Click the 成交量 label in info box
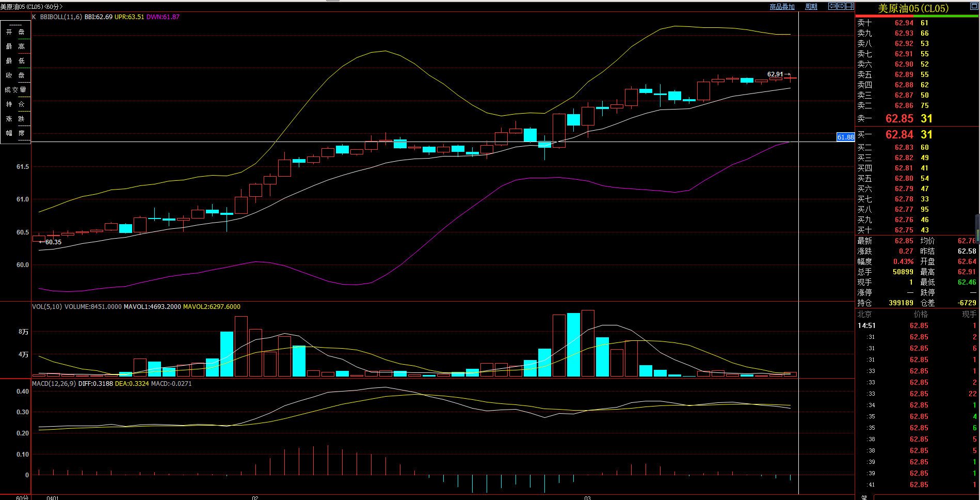Viewport: 980px width, 500px height. (15, 90)
